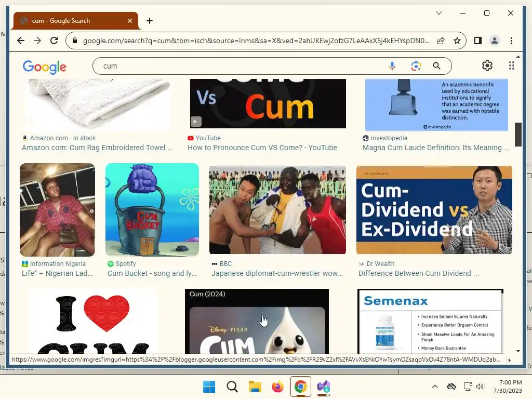Open the clock showing 7:00 PM

tap(508, 387)
